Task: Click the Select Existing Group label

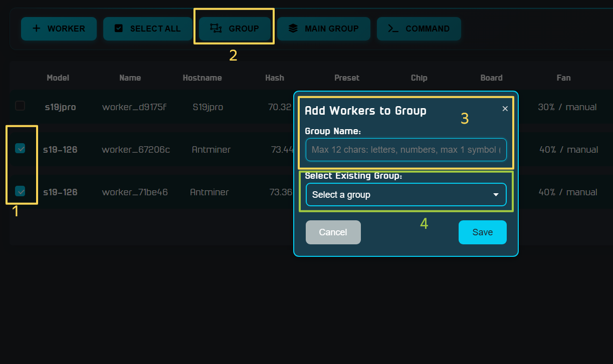Action: (354, 176)
